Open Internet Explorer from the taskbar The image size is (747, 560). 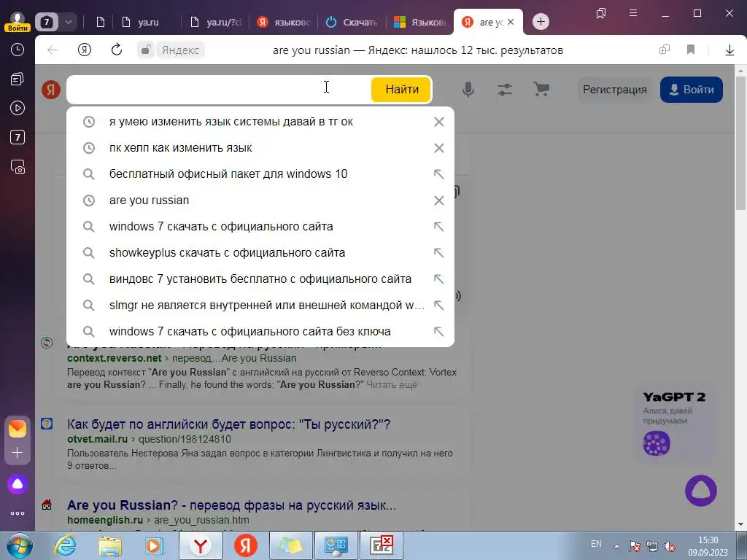point(65,545)
